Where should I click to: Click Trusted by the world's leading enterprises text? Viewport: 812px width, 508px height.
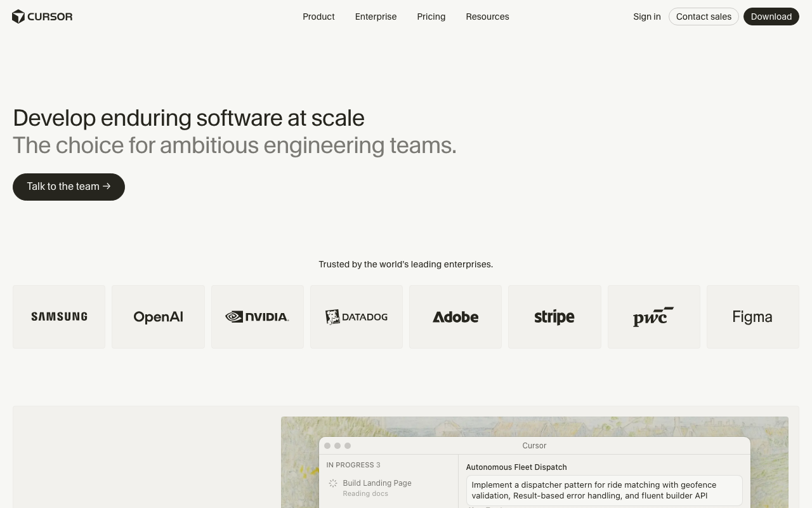(406, 264)
